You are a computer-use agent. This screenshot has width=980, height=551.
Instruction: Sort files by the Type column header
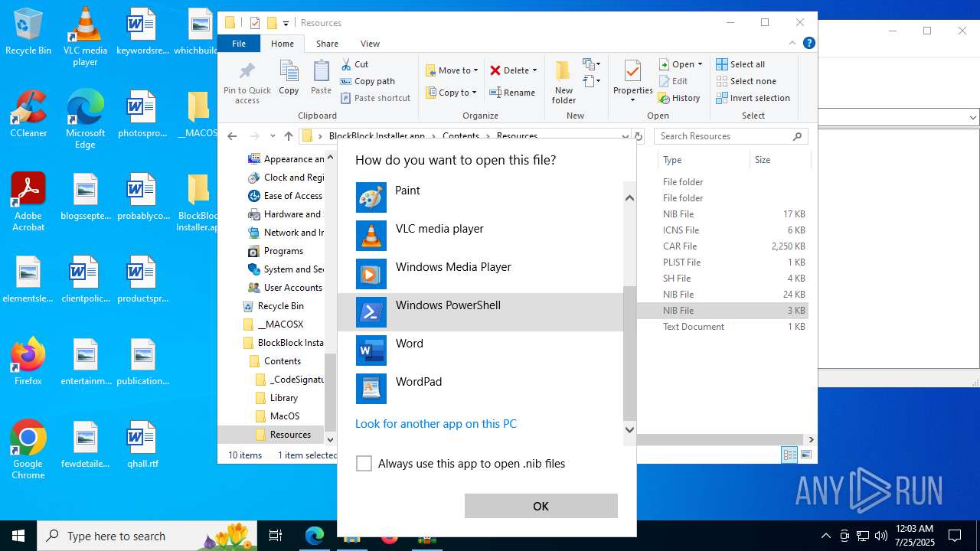(x=704, y=160)
